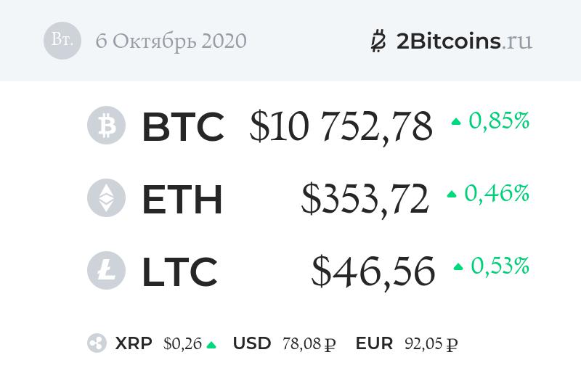Click the green arrow beside 0,46%
Viewport: 581px width, 392px height.
[452, 195]
